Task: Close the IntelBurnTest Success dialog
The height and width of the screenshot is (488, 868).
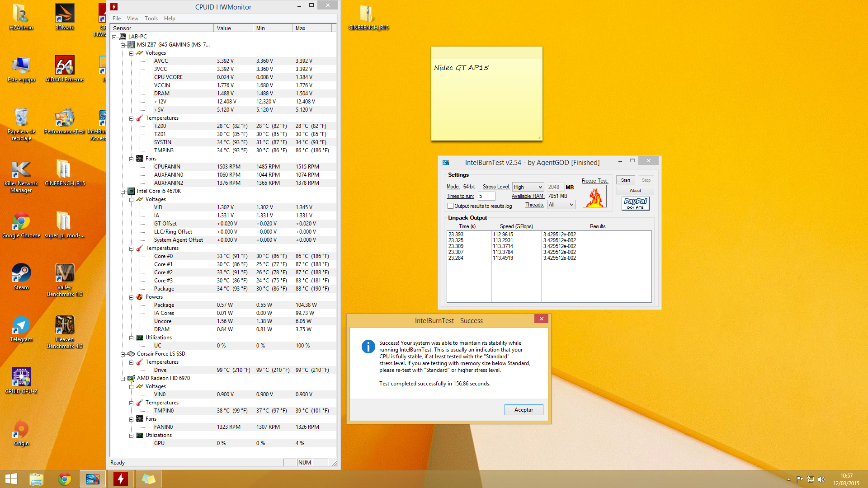Action: click(x=541, y=319)
